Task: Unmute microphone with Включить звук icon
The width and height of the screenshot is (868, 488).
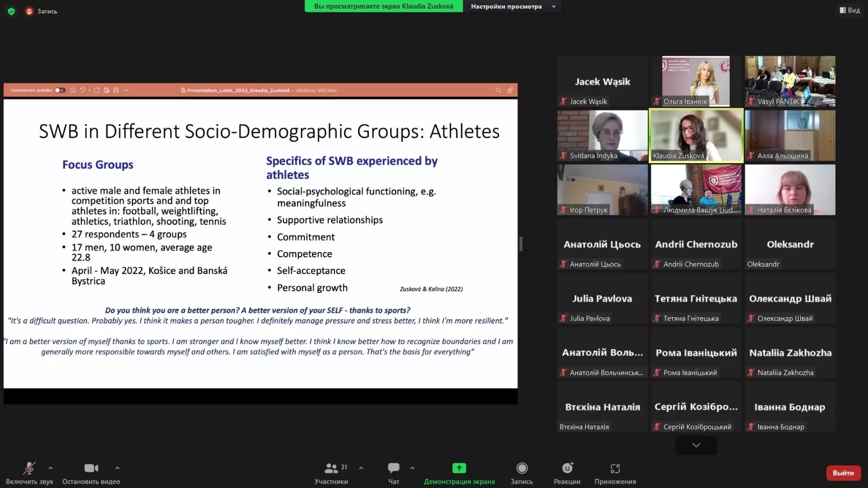Action: (29, 468)
